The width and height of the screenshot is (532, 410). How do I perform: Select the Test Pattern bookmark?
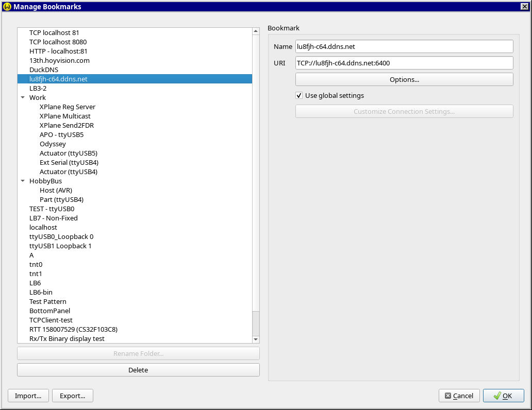[x=48, y=302]
